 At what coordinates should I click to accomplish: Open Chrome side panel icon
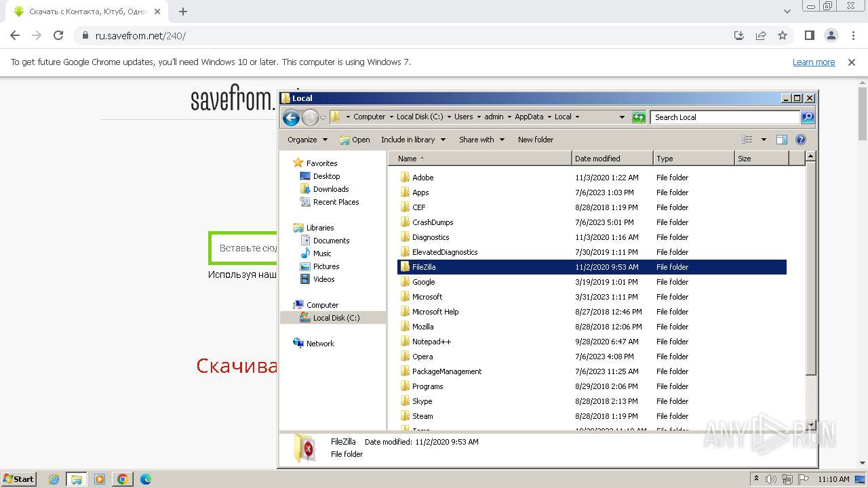click(x=809, y=35)
